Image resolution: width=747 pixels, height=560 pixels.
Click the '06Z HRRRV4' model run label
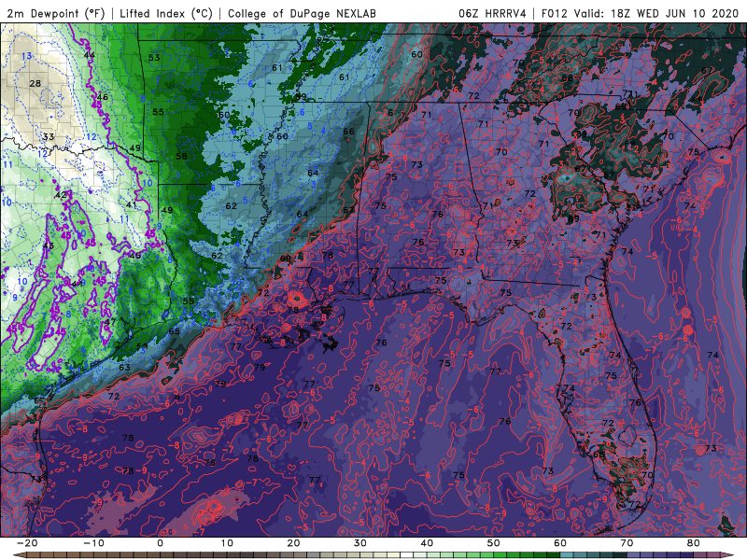(x=492, y=13)
